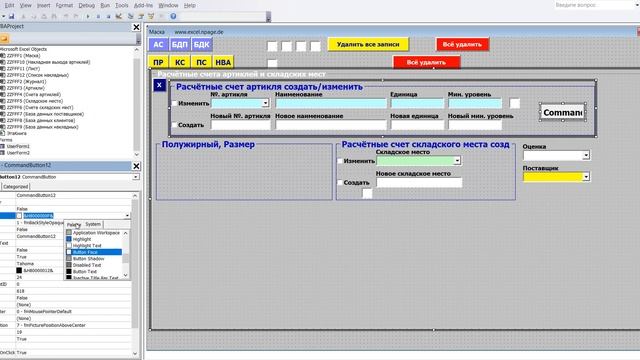This screenshot has width=640, height=360.
Task: Click the БДК button on the form
Action: pos(201,44)
